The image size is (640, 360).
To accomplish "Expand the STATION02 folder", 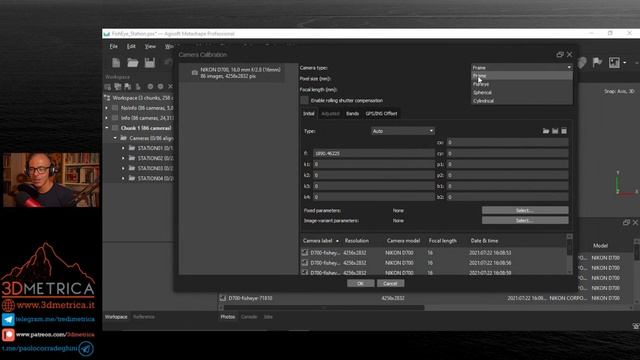I will [123, 158].
